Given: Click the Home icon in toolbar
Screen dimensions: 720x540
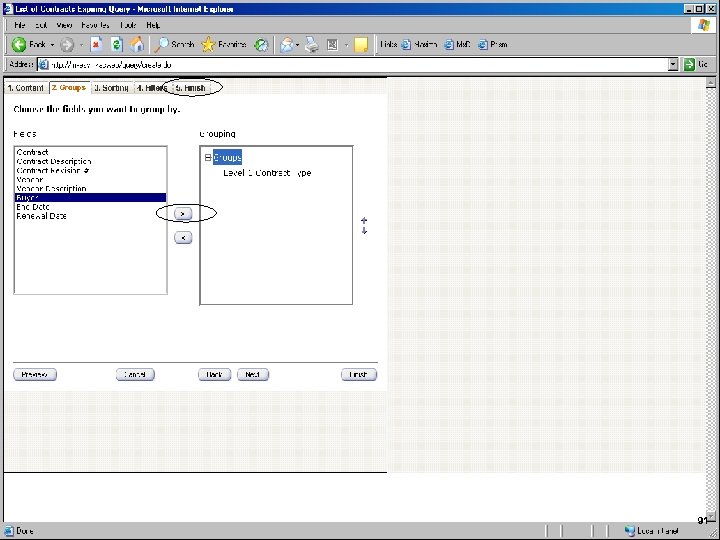Looking at the screenshot, I should pos(137,45).
